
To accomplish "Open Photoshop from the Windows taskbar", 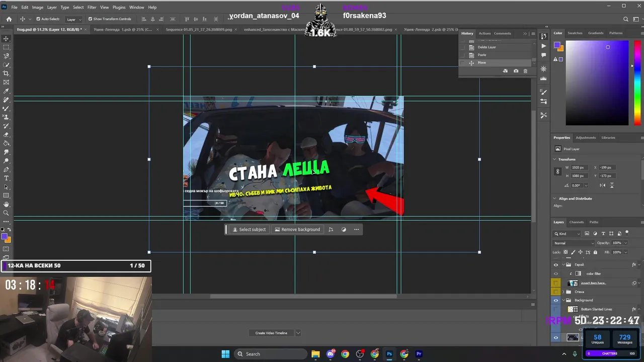I will (389, 354).
